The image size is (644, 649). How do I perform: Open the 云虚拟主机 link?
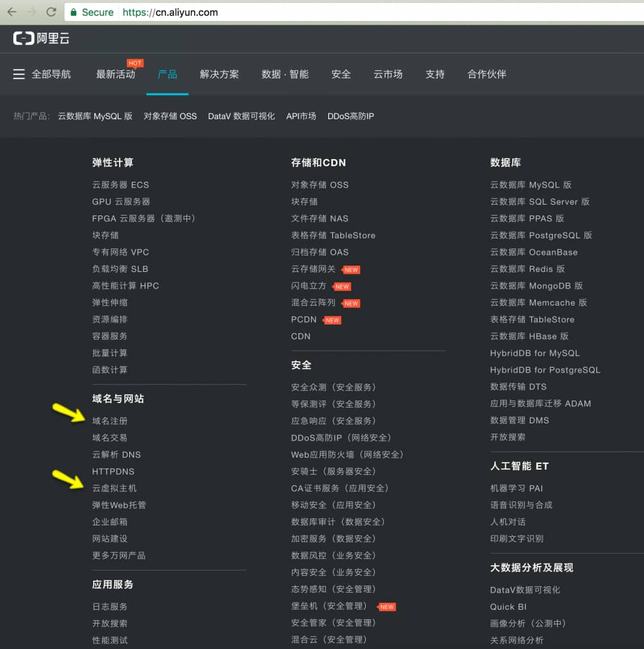pos(114,488)
